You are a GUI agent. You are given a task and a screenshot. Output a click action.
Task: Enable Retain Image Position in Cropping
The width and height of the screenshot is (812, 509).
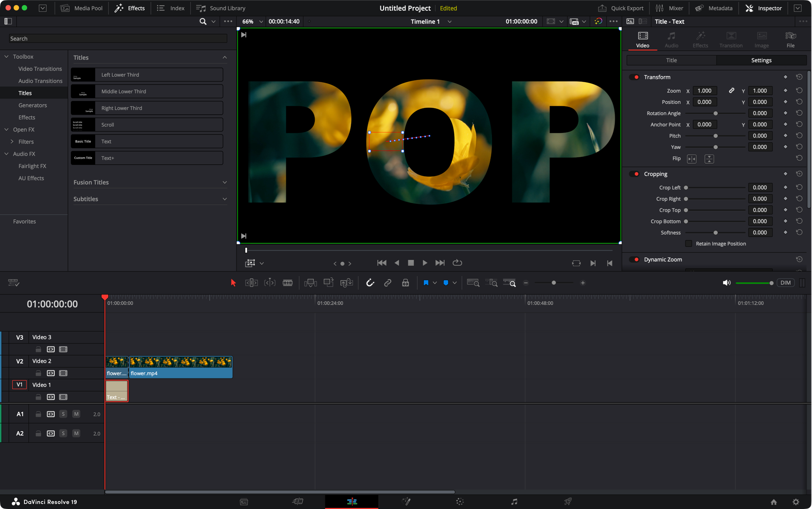(688, 243)
